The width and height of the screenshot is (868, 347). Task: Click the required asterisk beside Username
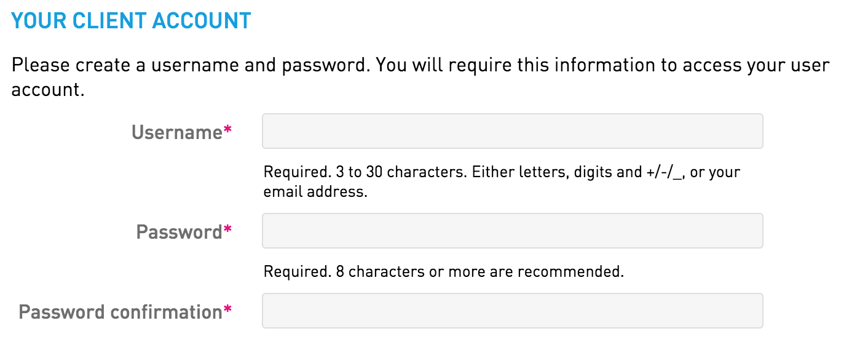228,131
